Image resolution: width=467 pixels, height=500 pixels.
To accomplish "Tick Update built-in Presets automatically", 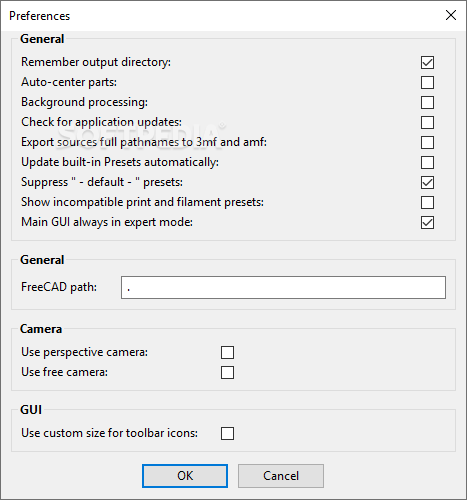I will (427, 162).
